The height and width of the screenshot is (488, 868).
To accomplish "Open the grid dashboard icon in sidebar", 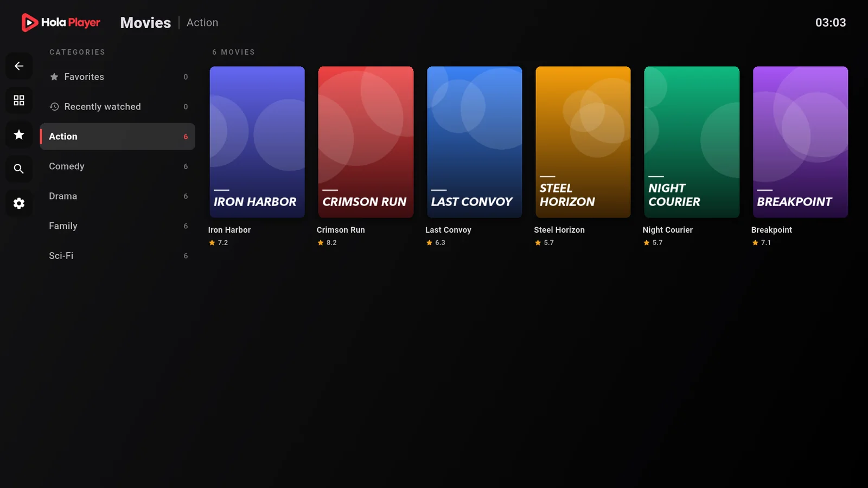I will click(19, 100).
